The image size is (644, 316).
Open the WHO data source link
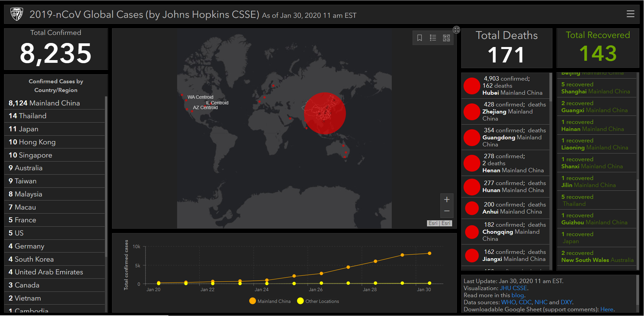click(508, 302)
